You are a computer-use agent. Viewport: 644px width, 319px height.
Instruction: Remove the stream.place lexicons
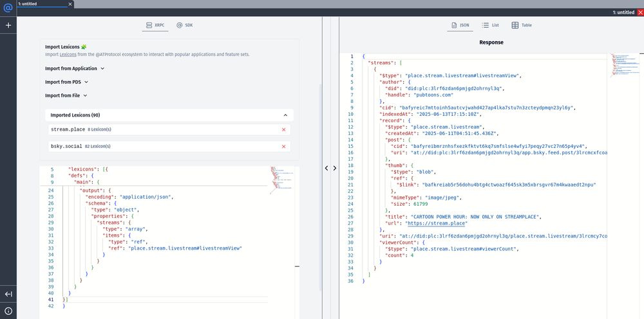[x=283, y=129]
